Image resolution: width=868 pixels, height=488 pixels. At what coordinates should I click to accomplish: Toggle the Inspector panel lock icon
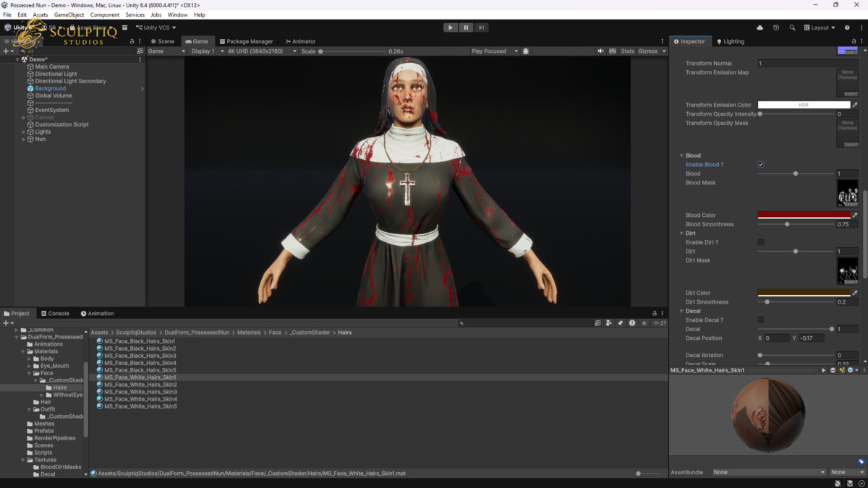(854, 41)
